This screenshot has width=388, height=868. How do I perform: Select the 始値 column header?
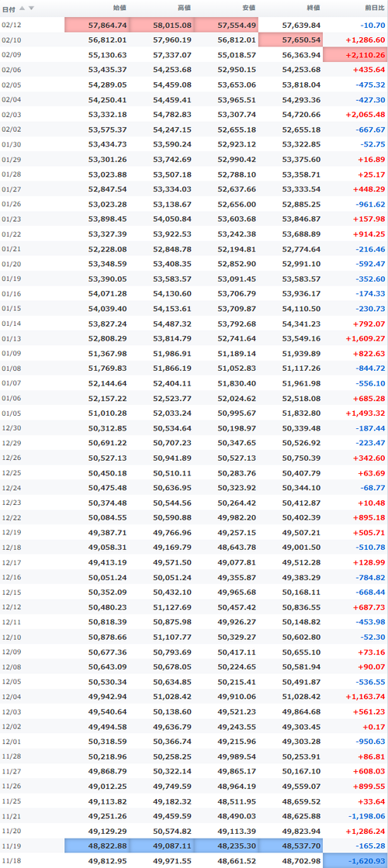(x=120, y=8)
